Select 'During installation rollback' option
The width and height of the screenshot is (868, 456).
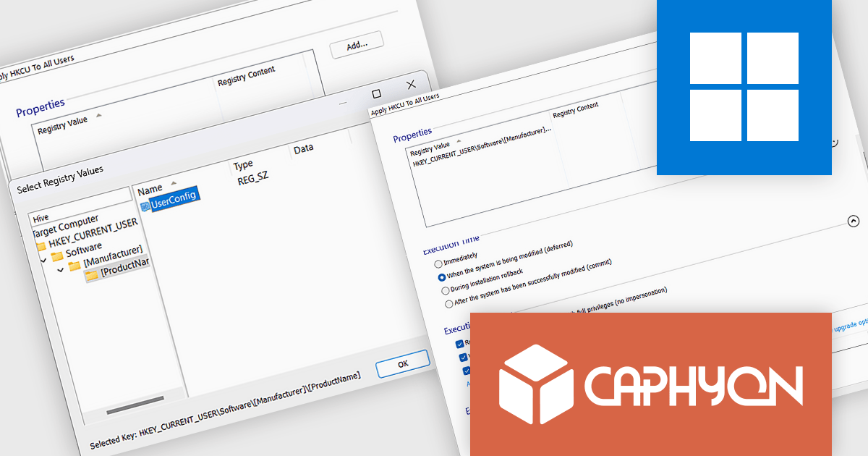click(446, 290)
